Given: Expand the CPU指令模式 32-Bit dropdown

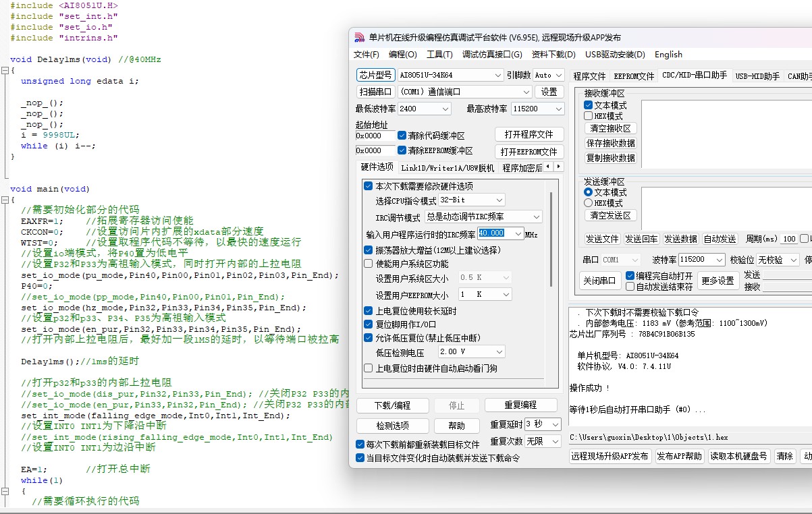Looking at the screenshot, I should coord(499,200).
